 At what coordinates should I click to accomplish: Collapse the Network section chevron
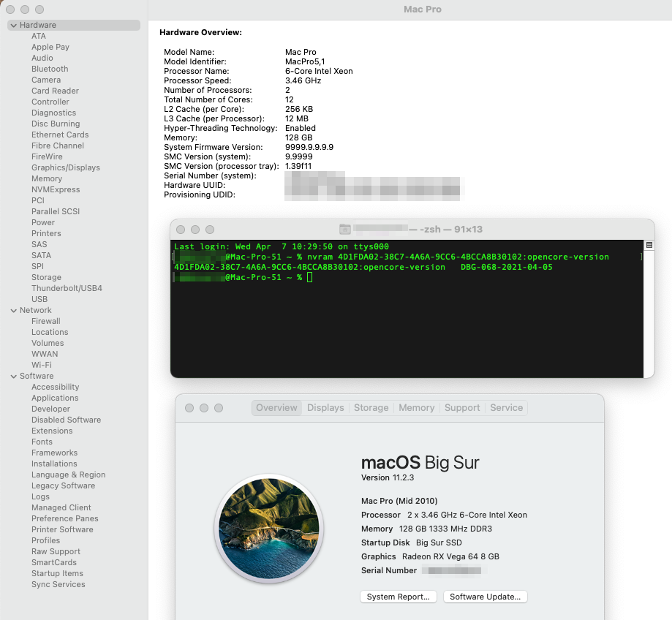point(14,310)
